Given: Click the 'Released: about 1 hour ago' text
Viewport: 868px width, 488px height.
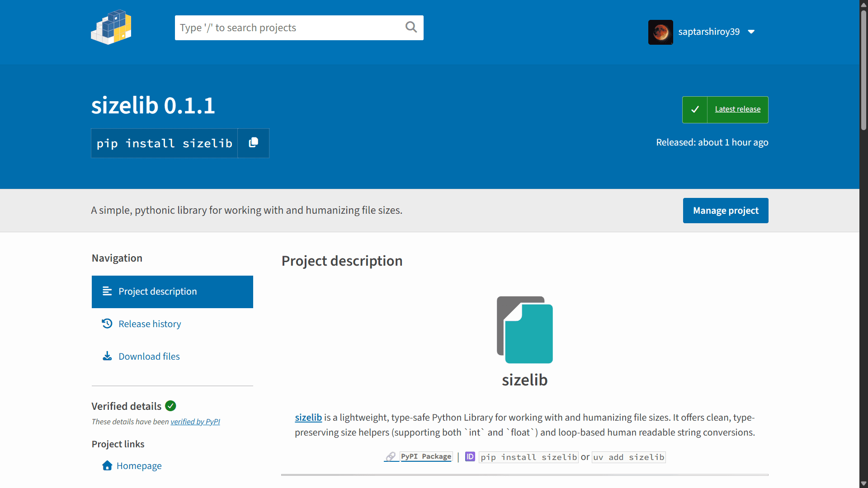Looking at the screenshot, I should pos(712,142).
